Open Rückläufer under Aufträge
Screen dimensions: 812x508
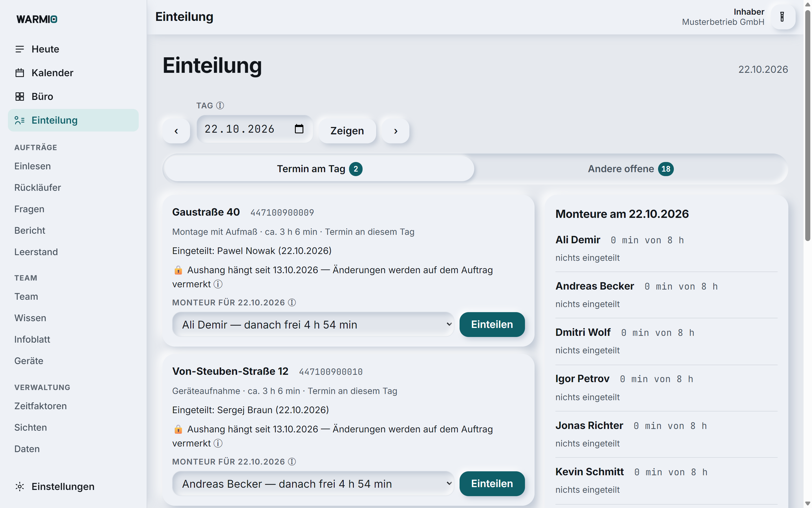click(x=37, y=187)
